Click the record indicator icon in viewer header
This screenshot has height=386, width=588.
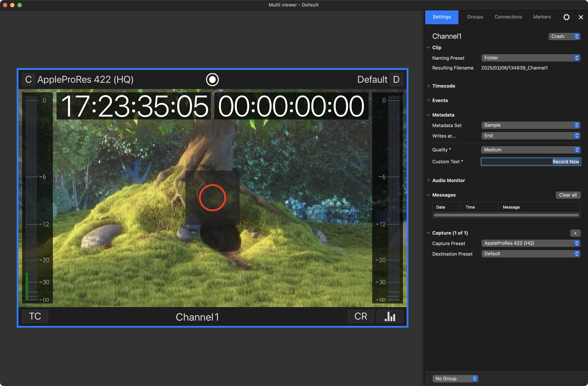pos(212,80)
